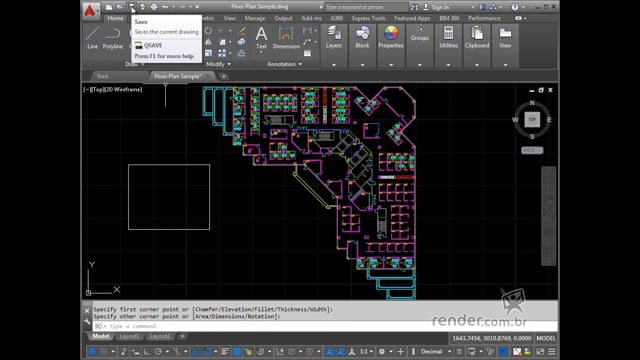The width and height of the screenshot is (640, 360).
Task: Open the View panel button
Action: tap(505, 38)
